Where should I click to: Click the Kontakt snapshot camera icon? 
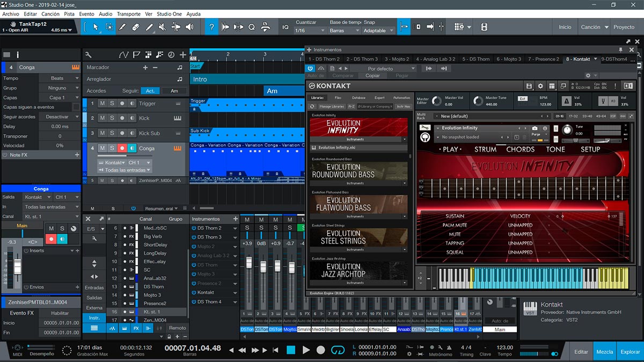535,129
